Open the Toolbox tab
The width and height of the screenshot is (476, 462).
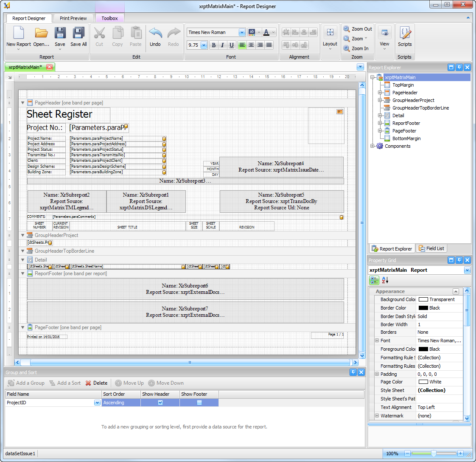pyautogui.click(x=109, y=18)
